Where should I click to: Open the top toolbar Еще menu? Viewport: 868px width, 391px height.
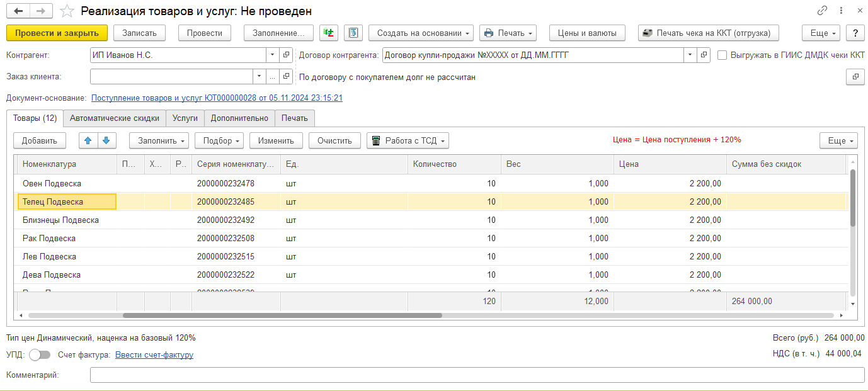coord(821,33)
